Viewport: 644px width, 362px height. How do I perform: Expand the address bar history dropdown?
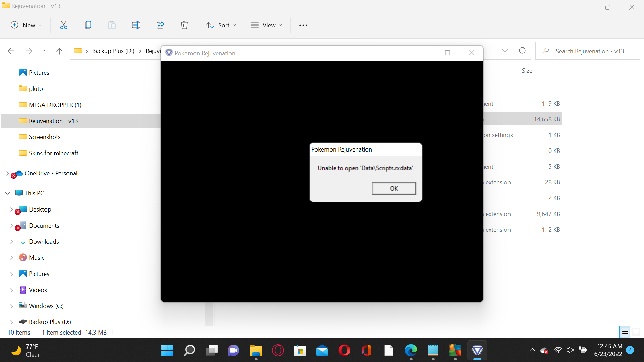[x=505, y=51]
